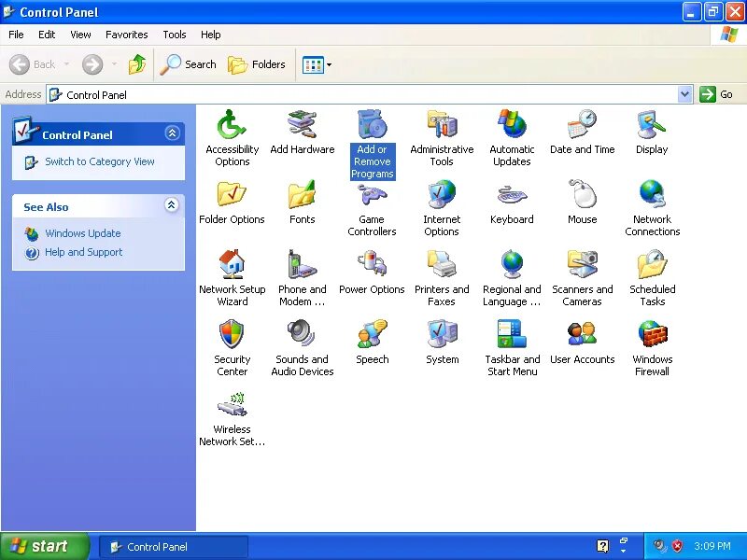This screenshot has width=747, height=560.
Task: Click Switch to Category View link
Action: [x=100, y=161]
